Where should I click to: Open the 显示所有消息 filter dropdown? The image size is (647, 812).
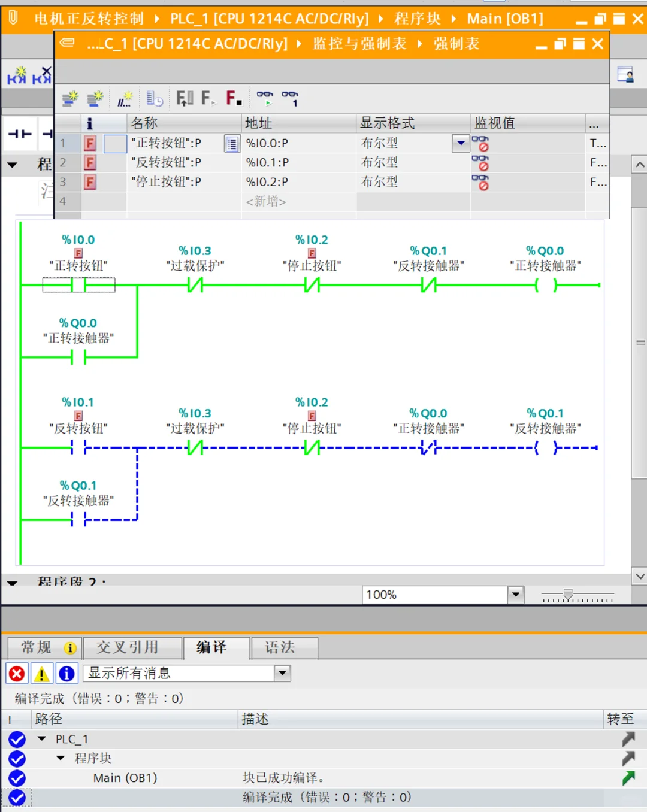point(283,674)
